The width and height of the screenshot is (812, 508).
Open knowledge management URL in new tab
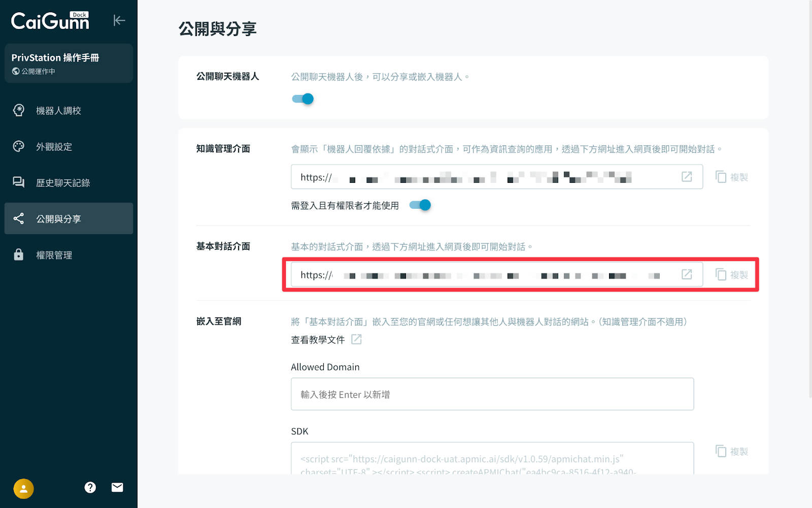[687, 177]
